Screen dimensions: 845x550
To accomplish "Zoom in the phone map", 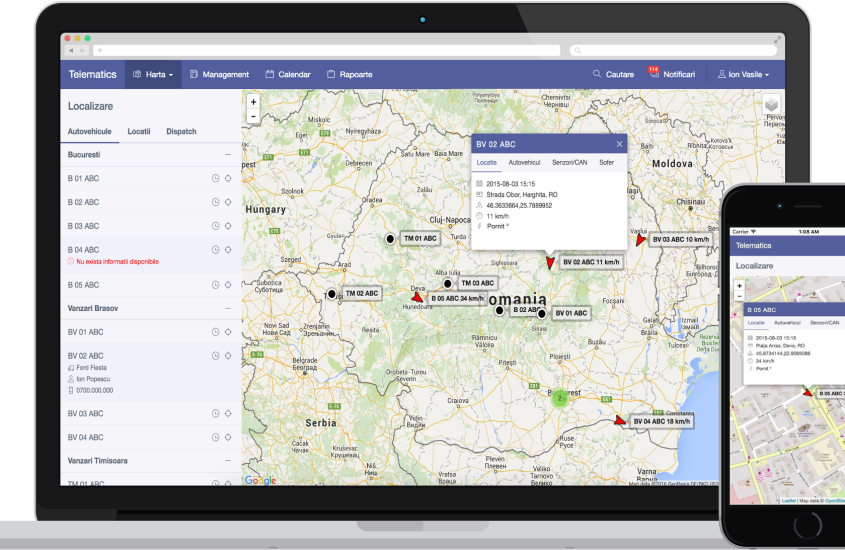I will 739,286.
